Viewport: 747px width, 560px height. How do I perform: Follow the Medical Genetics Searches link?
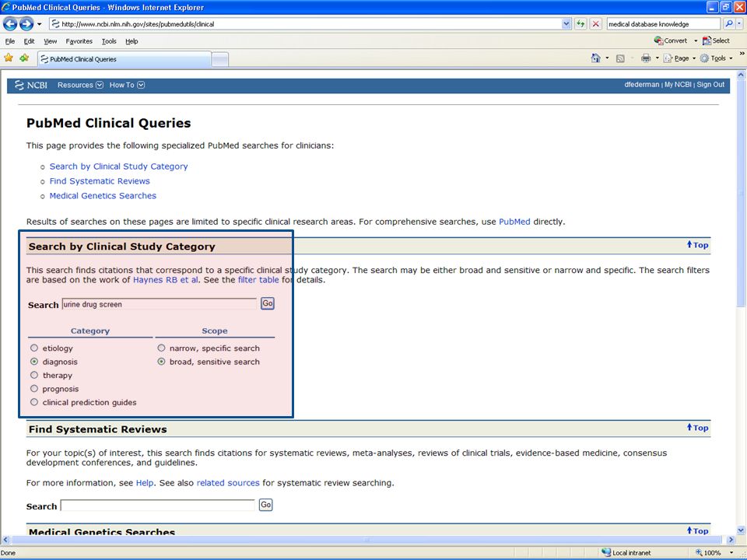click(x=103, y=196)
